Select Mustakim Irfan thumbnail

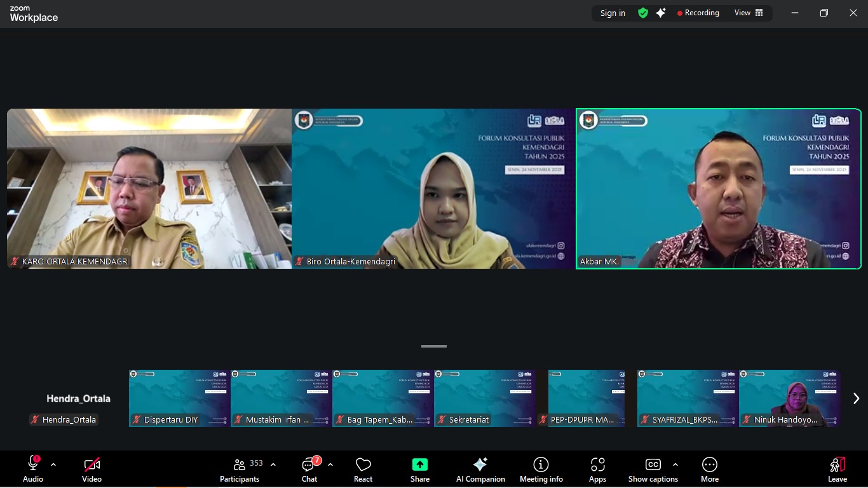pos(281,398)
